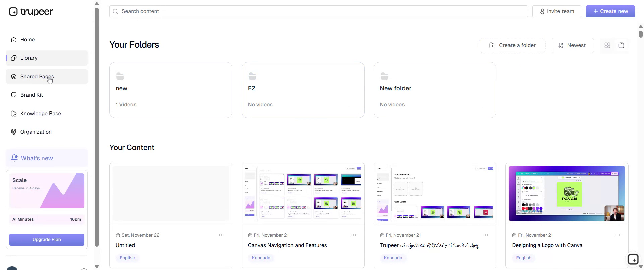Open Designing a Logo with Canva thumbnail

tap(567, 193)
